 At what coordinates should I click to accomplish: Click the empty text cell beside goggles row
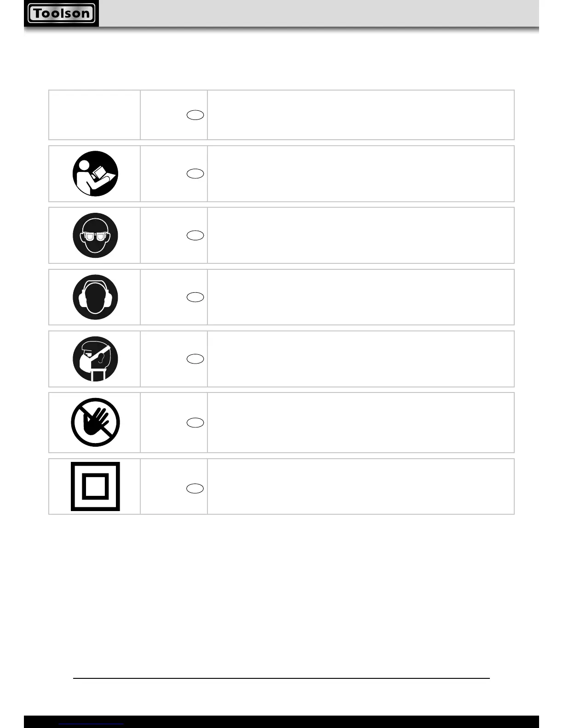pos(361,235)
